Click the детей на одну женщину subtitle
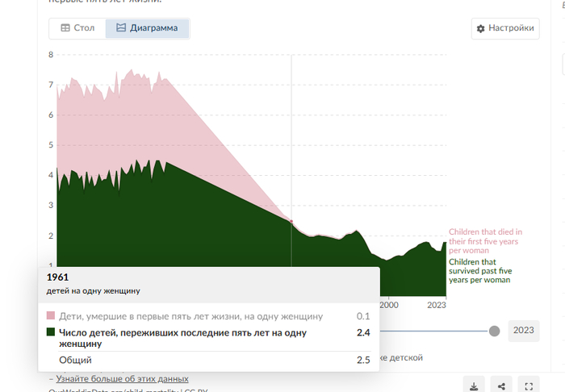Screen dimensions: 565x392 94,291
